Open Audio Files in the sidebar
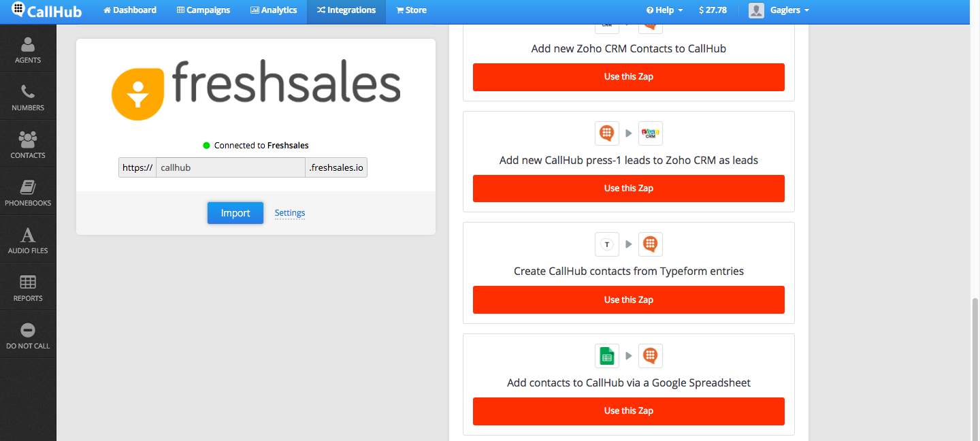Viewport: 980px width, 441px height. (x=28, y=240)
